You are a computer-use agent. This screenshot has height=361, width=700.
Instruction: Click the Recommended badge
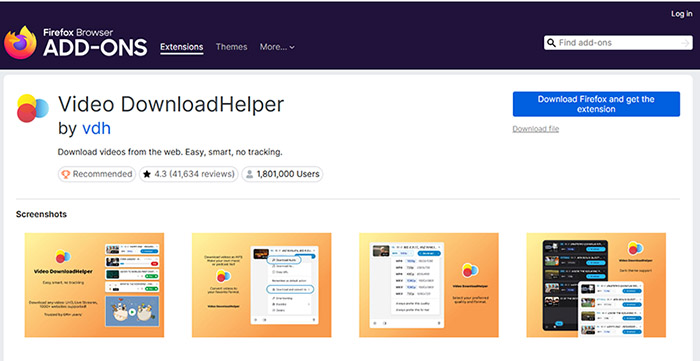point(97,174)
